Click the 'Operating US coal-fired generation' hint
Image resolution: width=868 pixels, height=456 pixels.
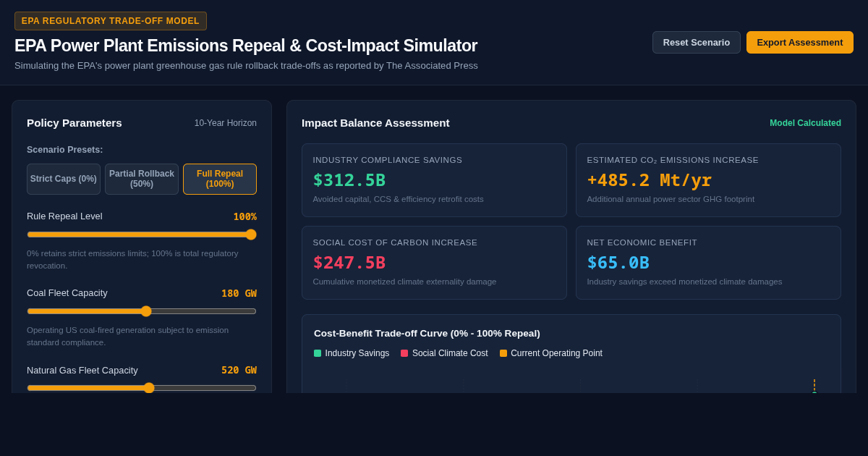128,337
